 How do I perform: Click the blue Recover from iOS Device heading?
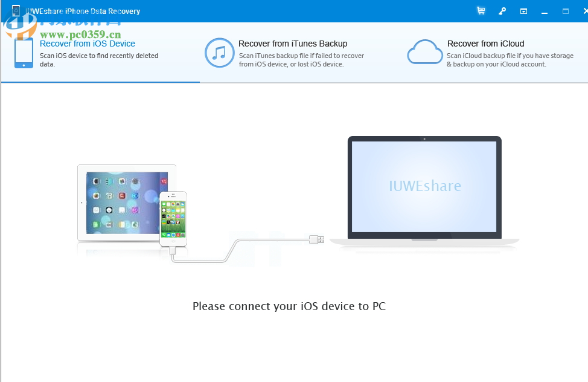coord(87,44)
